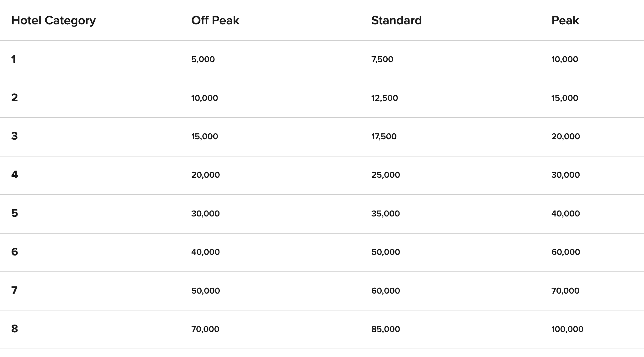Select hotel category 1 row label
644x357 pixels.
coord(13,59)
